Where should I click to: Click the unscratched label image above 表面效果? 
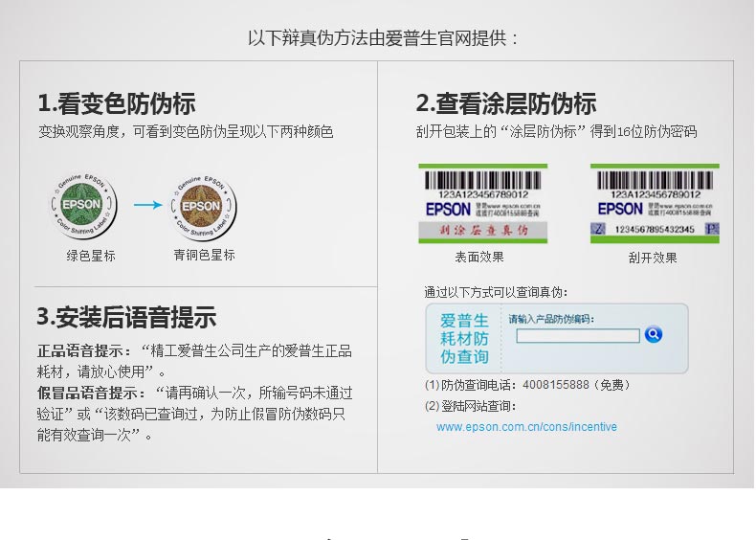[x=482, y=204]
